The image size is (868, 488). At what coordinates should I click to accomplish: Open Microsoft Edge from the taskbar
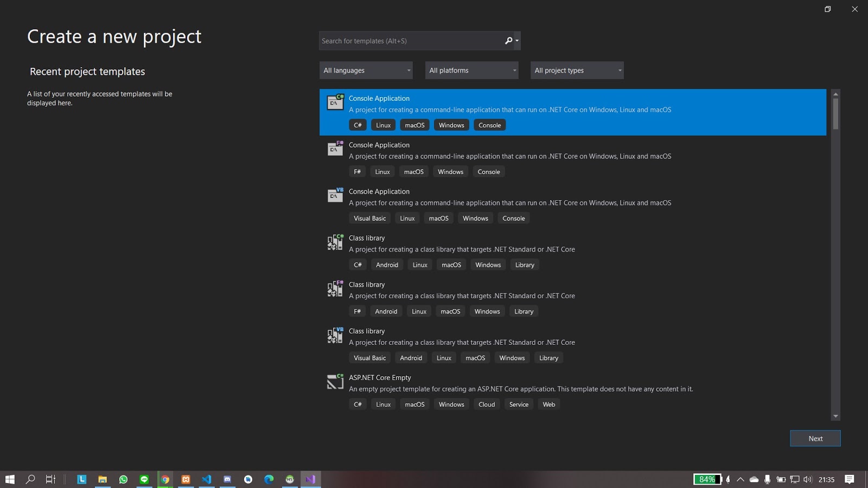[269, 479]
